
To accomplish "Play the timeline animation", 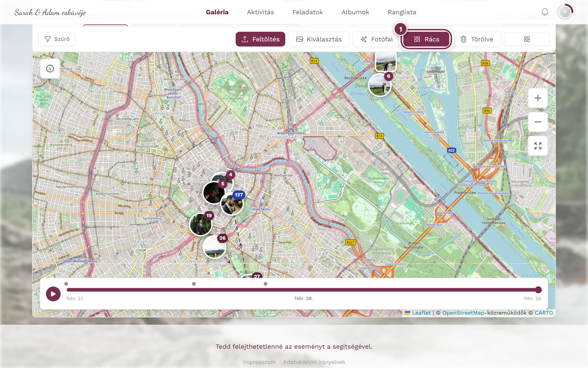I will [53, 294].
